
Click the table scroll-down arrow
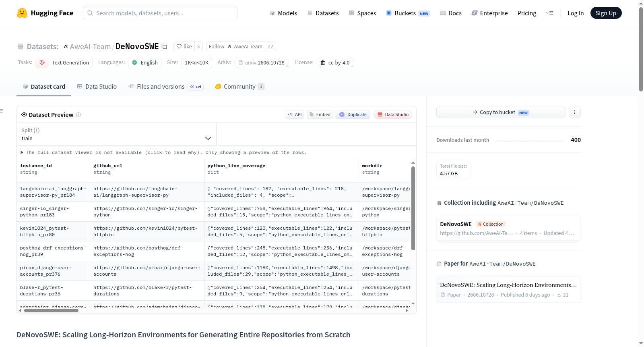pyautogui.click(x=413, y=304)
